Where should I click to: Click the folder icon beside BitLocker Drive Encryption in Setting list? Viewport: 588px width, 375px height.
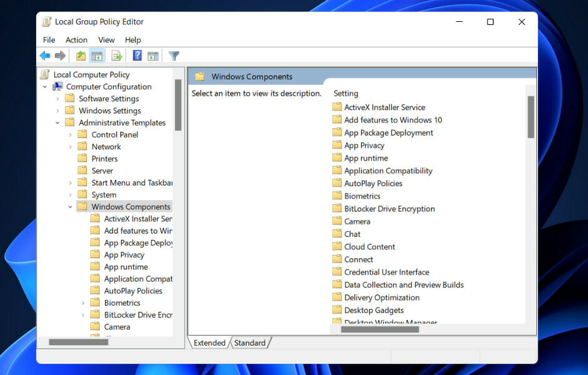click(337, 209)
